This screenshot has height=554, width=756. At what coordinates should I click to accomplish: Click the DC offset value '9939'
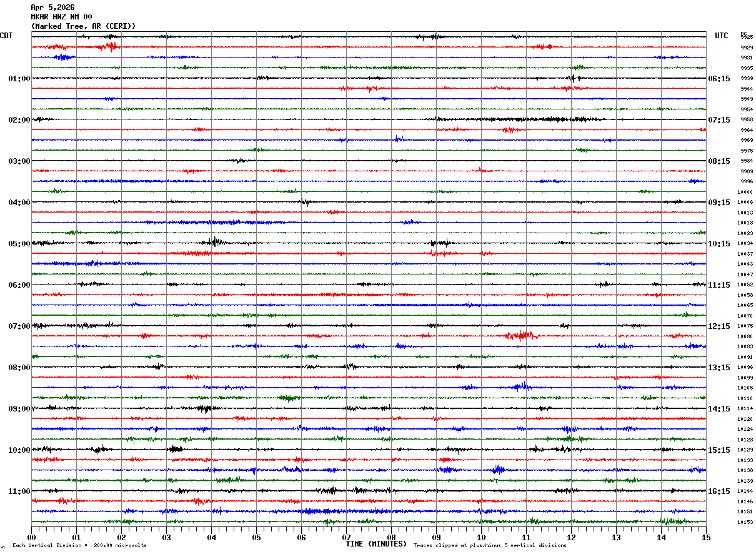click(x=747, y=79)
